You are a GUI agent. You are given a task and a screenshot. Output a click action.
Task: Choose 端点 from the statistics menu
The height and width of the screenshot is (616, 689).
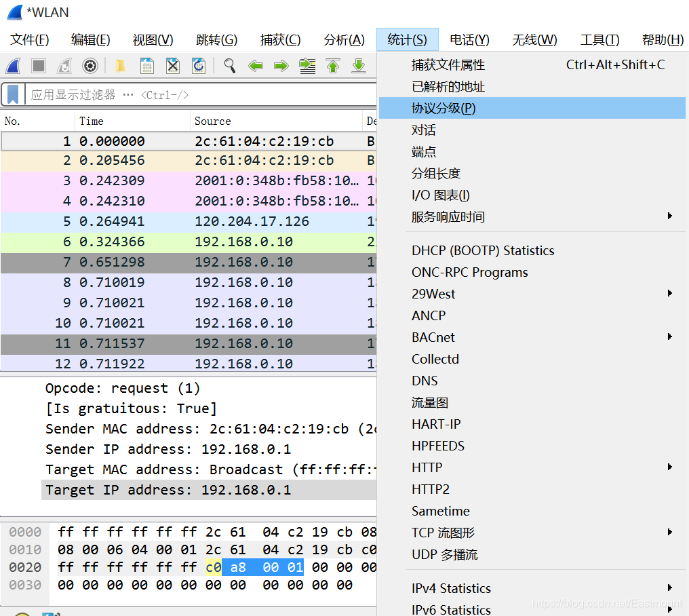point(532,152)
